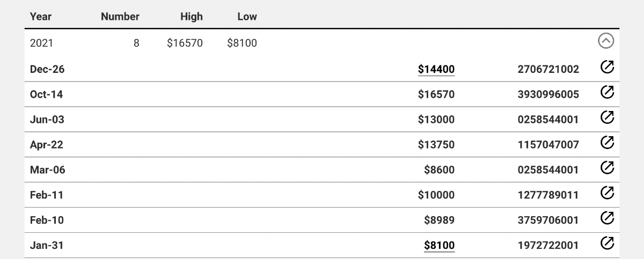Sort by the Low column header
644x259 pixels.
pos(247,16)
